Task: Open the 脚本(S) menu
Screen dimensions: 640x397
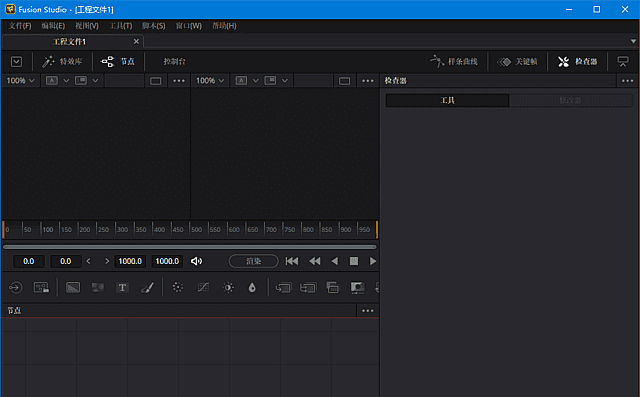Action: click(x=154, y=26)
